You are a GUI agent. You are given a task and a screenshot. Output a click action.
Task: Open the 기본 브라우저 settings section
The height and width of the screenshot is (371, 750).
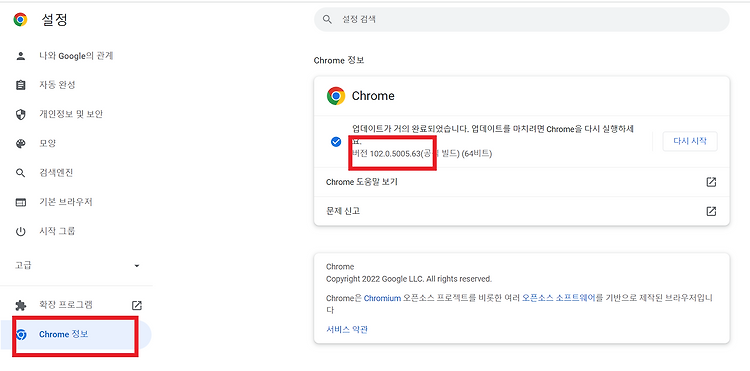click(x=66, y=202)
